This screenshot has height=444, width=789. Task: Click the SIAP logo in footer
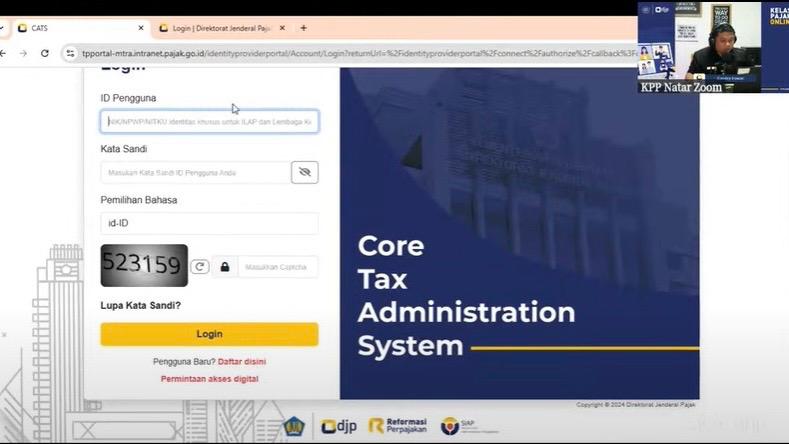(463, 426)
